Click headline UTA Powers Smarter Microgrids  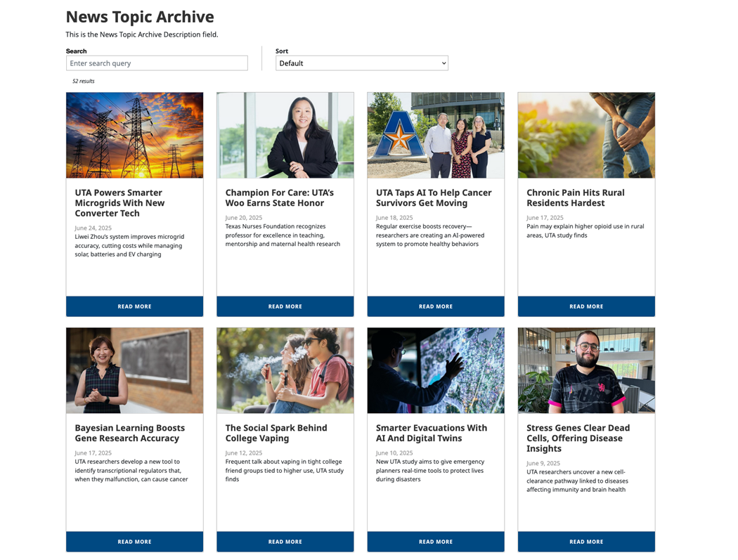tap(119, 203)
